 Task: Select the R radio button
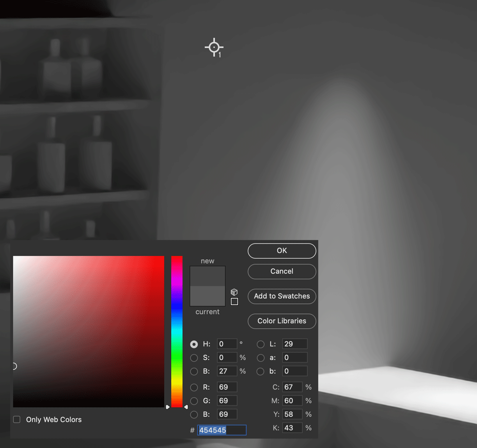[x=194, y=387]
